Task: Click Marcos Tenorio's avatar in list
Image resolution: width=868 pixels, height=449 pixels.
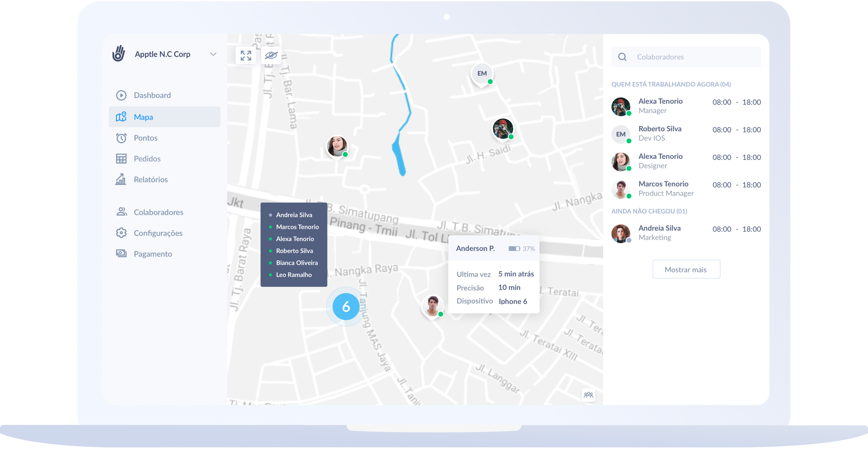Action: click(x=621, y=190)
